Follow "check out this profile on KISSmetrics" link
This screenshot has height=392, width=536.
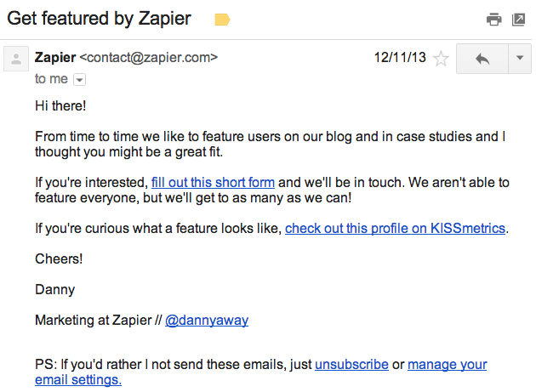click(x=395, y=228)
